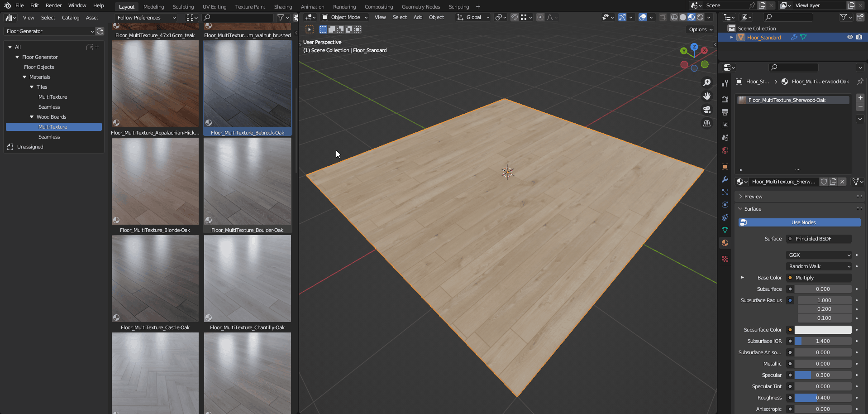Click the zoom magnifier icon in viewport

[x=706, y=82]
